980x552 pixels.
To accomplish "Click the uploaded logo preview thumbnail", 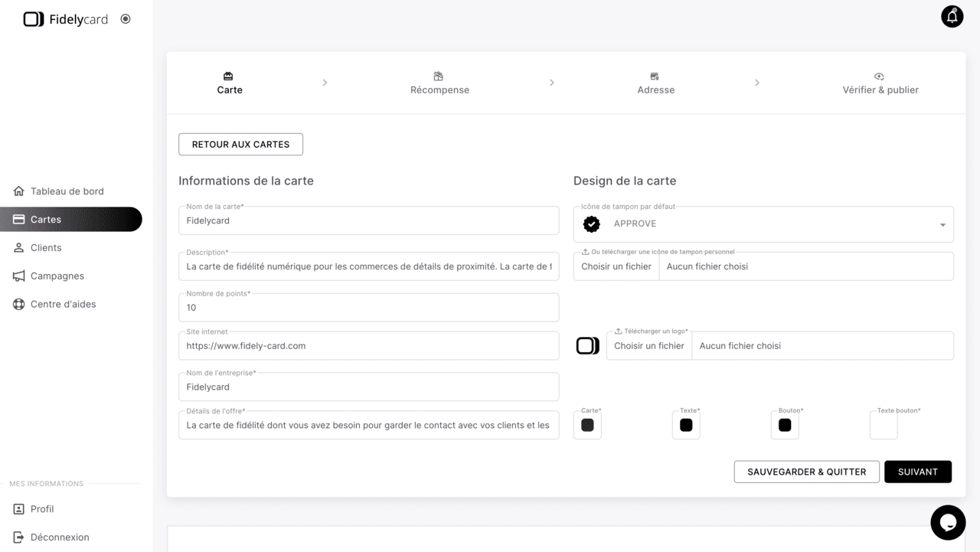I will (588, 346).
